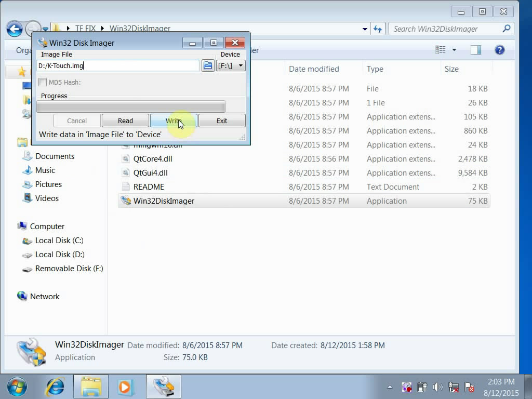The width and height of the screenshot is (532, 399).
Task: Click the power battery tray icon
Action: coord(422,387)
